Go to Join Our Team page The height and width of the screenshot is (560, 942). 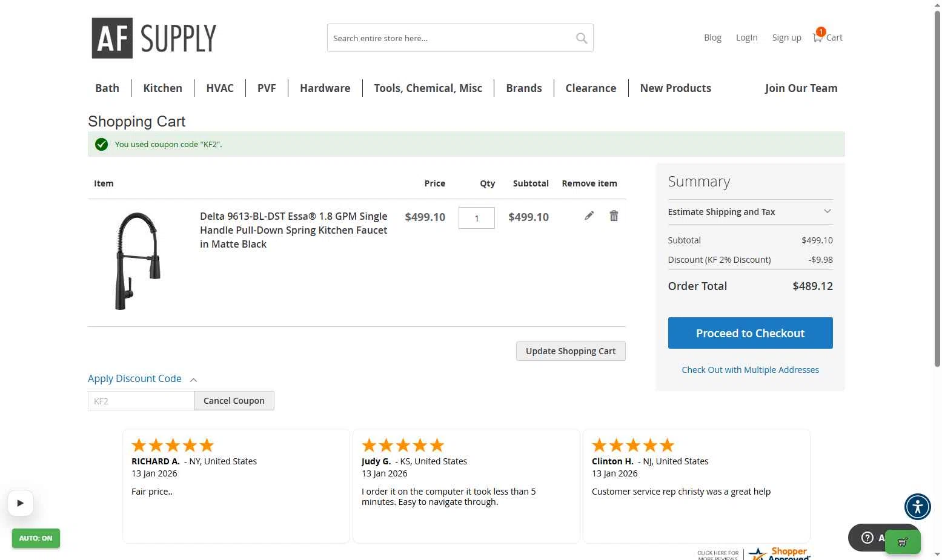801,88
